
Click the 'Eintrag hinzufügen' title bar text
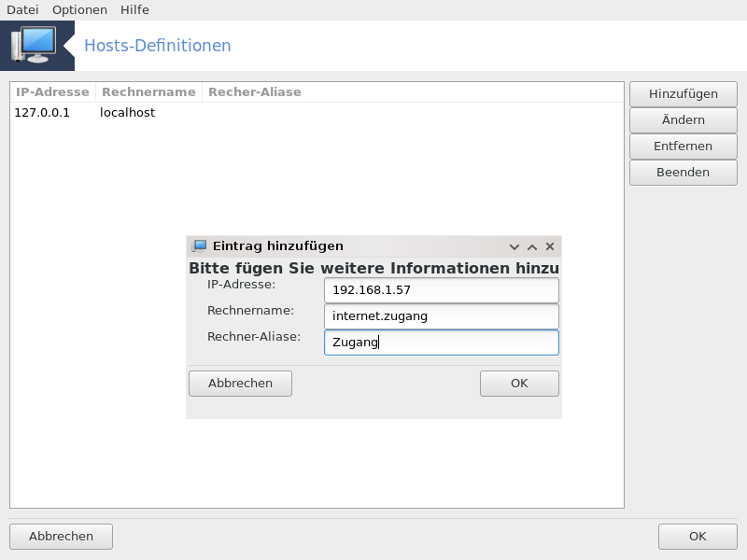coord(277,246)
